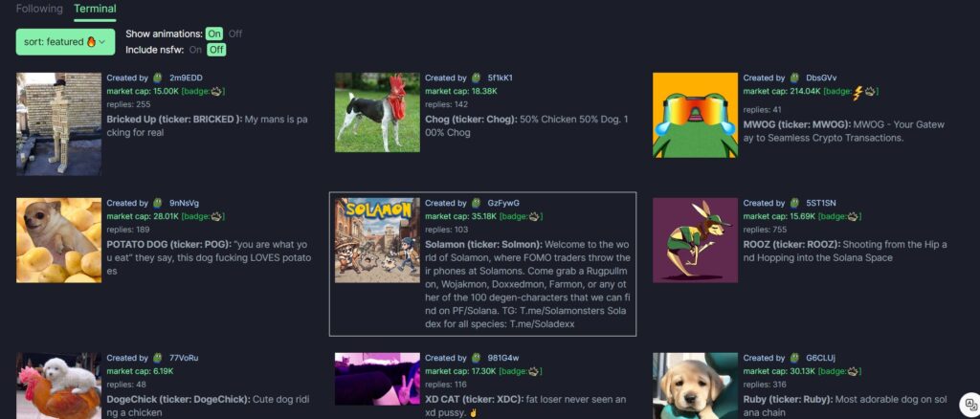This screenshot has width=980, height=419.
Task: Click the crown badge on POTATO DOG
Action: pos(216,216)
